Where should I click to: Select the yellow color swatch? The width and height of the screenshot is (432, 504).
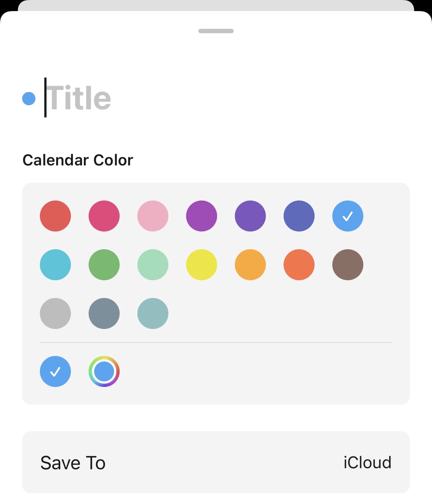point(202,265)
